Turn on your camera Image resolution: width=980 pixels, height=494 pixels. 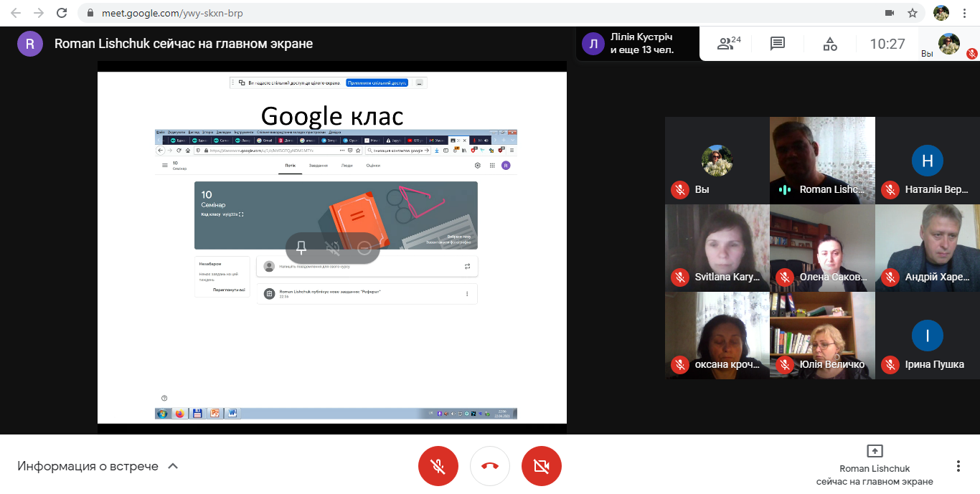(542, 466)
